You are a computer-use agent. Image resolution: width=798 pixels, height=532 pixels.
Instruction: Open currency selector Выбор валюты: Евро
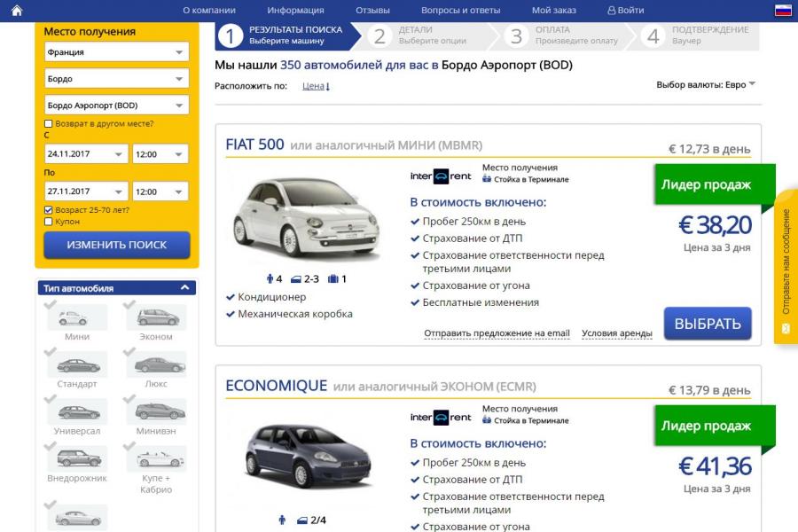tap(706, 84)
